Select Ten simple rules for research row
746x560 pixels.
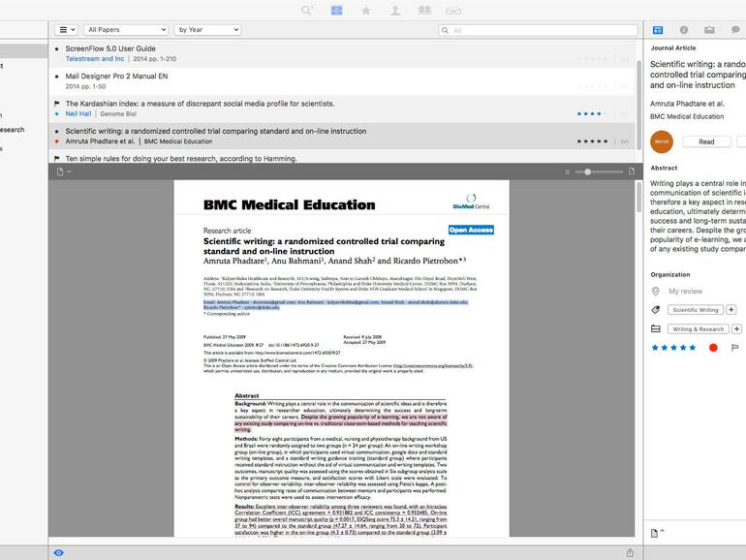pyautogui.click(x=342, y=158)
